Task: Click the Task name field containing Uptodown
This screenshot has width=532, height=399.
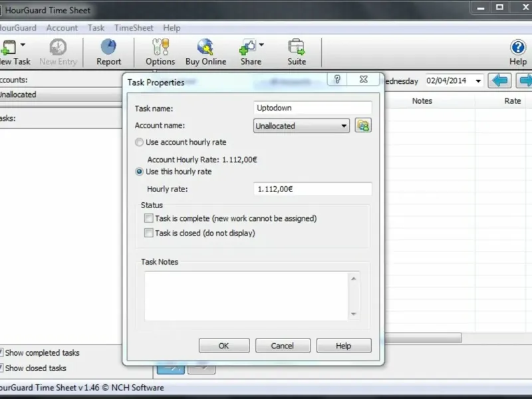Action: click(313, 108)
